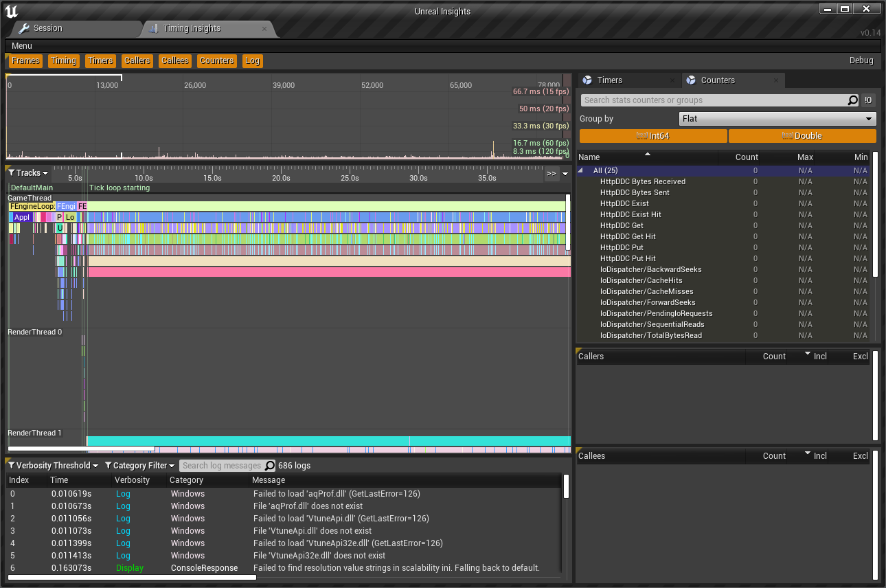The width and height of the screenshot is (886, 588).
Task: Open the Group by Flat dropdown
Action: coord(777,119)
